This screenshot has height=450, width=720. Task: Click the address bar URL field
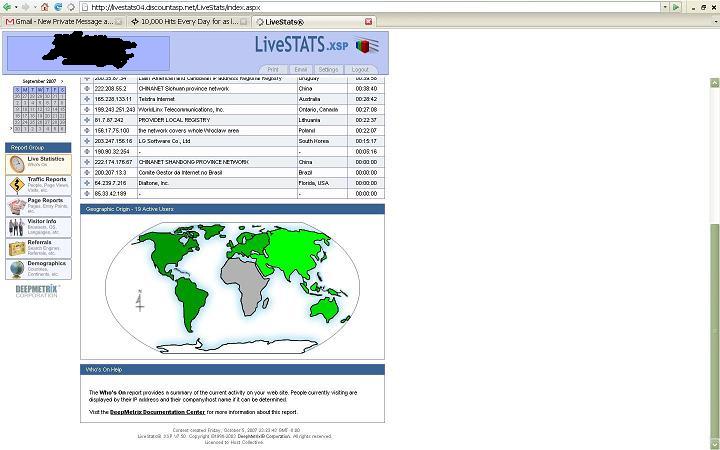point(370,7)
